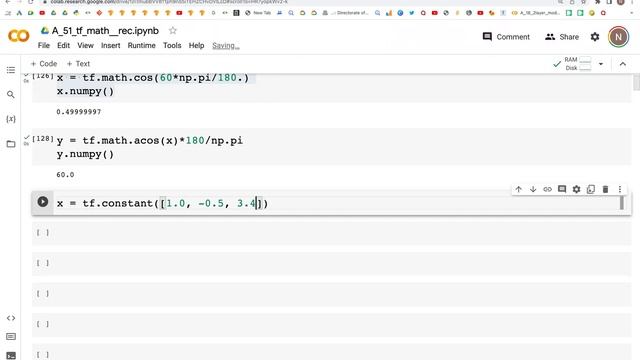640x360 pixels.
Task: Open the Tools menu
Action: coord(172,45)
